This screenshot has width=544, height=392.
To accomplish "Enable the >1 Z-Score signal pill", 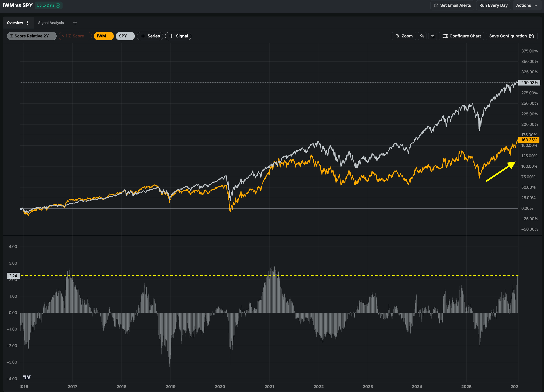I will [x=75, y=36].
